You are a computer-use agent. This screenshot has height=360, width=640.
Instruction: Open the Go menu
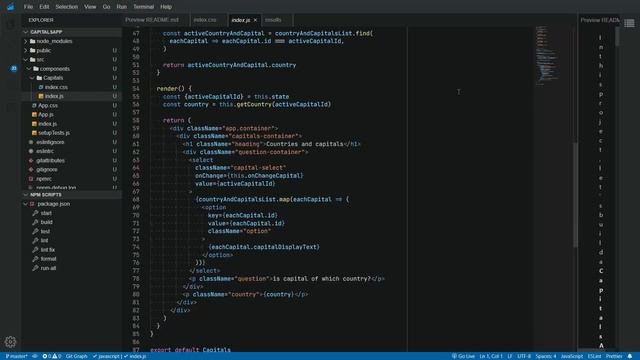point(106,7)
